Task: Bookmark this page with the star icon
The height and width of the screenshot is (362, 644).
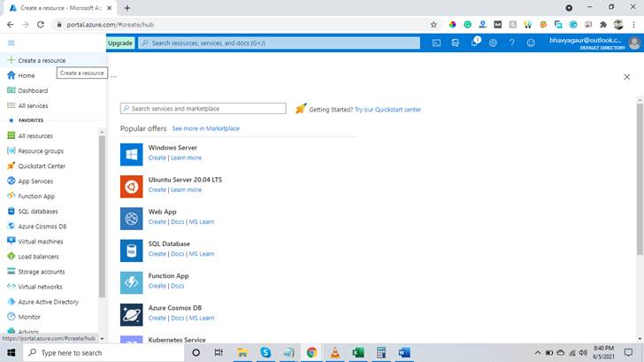Action: point(433,25)
